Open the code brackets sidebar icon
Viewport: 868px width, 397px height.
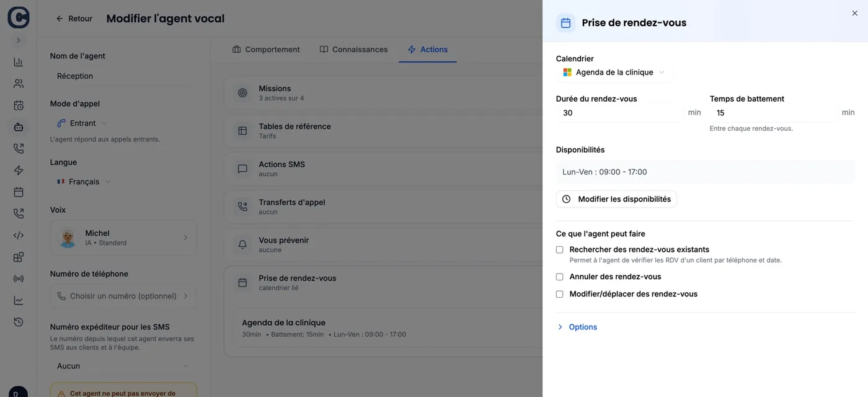pos(19,236)
